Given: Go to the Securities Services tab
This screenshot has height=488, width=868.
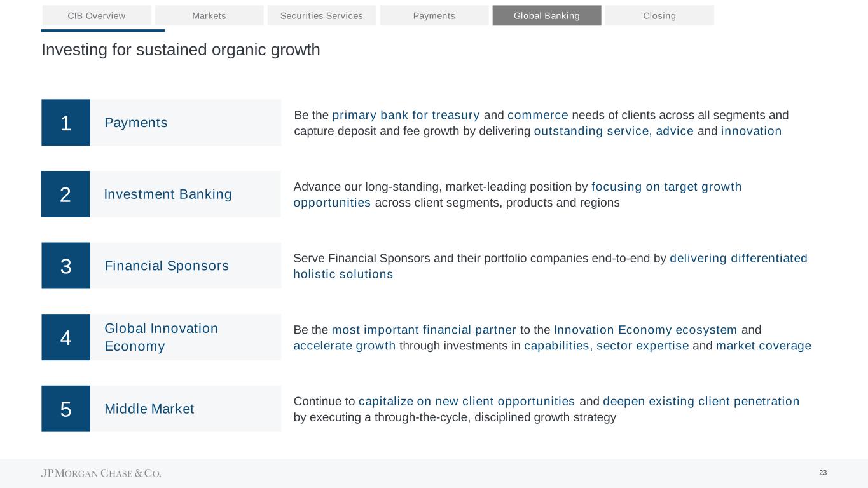Looking at the screenshot, I should [322, 15].
